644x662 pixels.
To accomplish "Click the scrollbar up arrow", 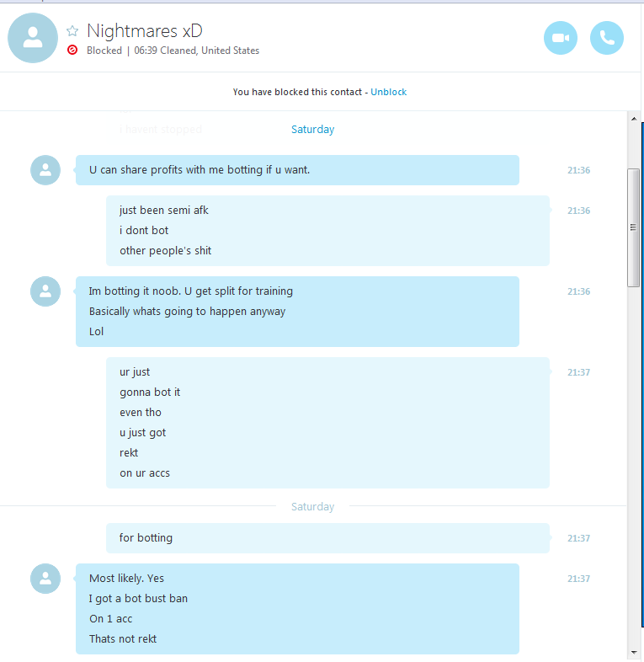I will [633, 119].
